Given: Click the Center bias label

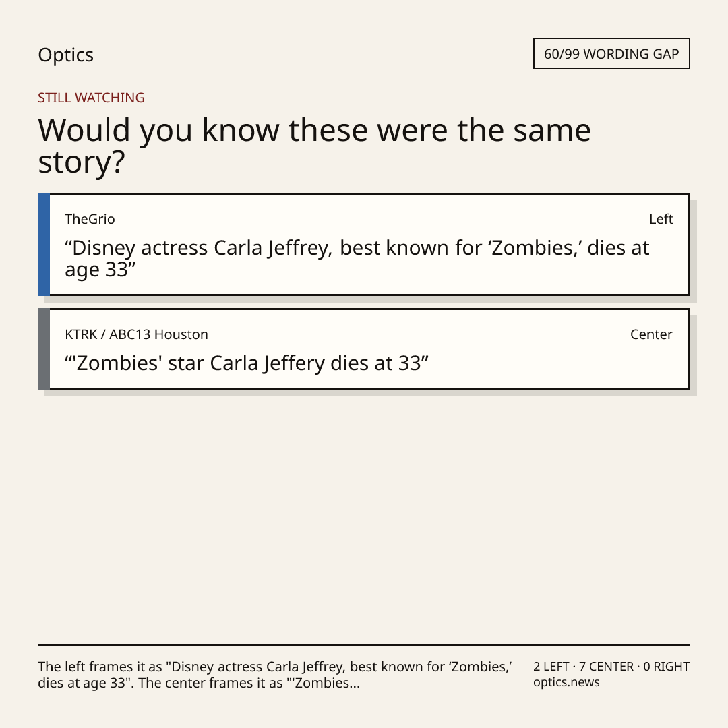Looking at the screenshot, I should (x=651, y=334).
